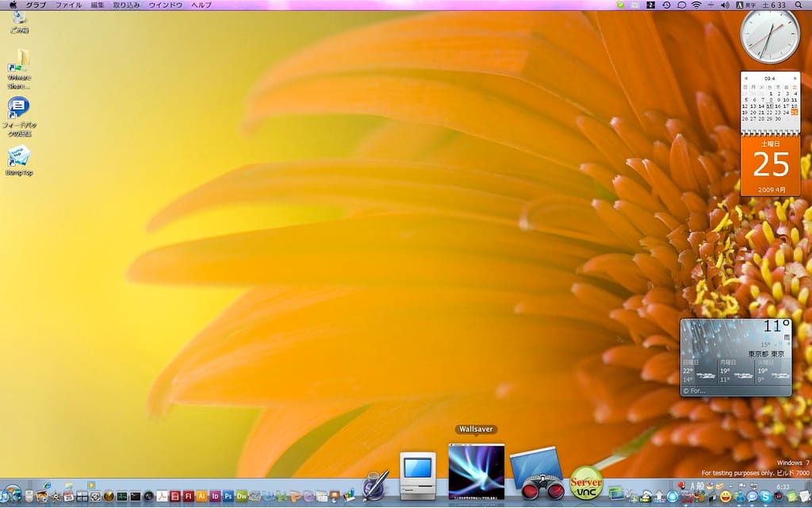The height and width of the screenshot is (508, 812).
Task: Click the © For... link in weather gadget
Action: click(x=694, y=391)
